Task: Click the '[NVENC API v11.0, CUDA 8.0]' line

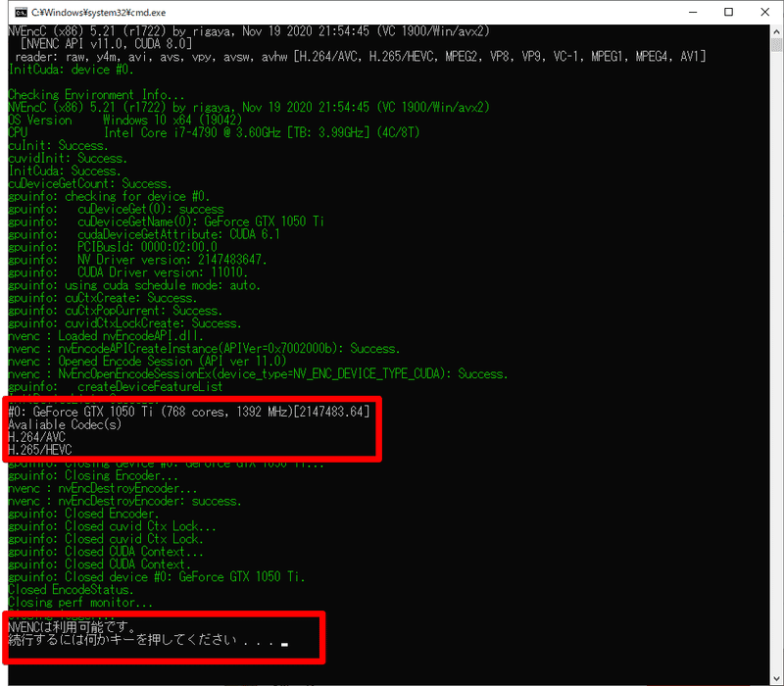Action: click(x=106, y=44)
